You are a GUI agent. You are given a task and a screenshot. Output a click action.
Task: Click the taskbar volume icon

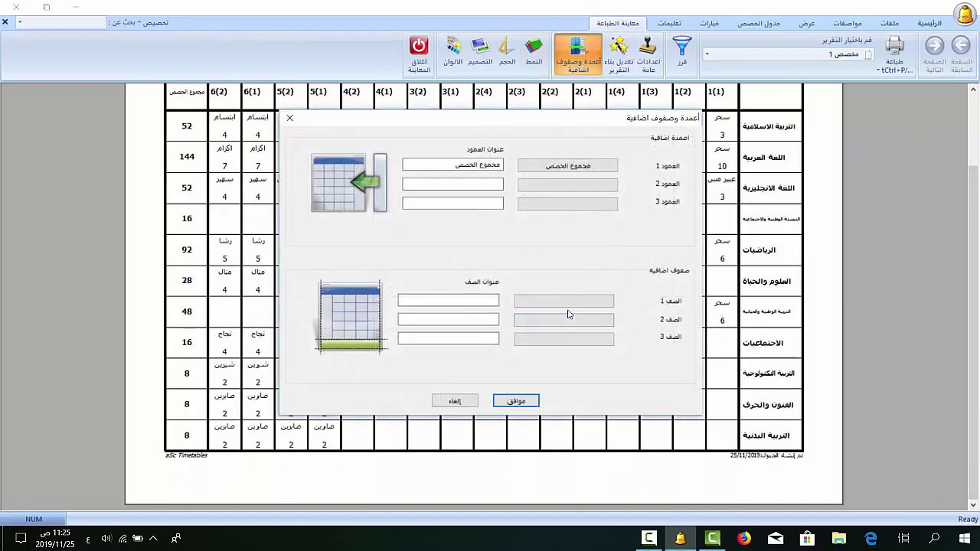(106, 538)
